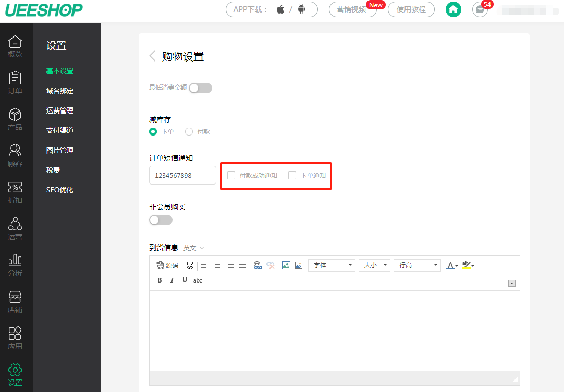Check the 付款成功通知 checkbox
The width and height of the screenshot is (564, 392).
point(231,176)
